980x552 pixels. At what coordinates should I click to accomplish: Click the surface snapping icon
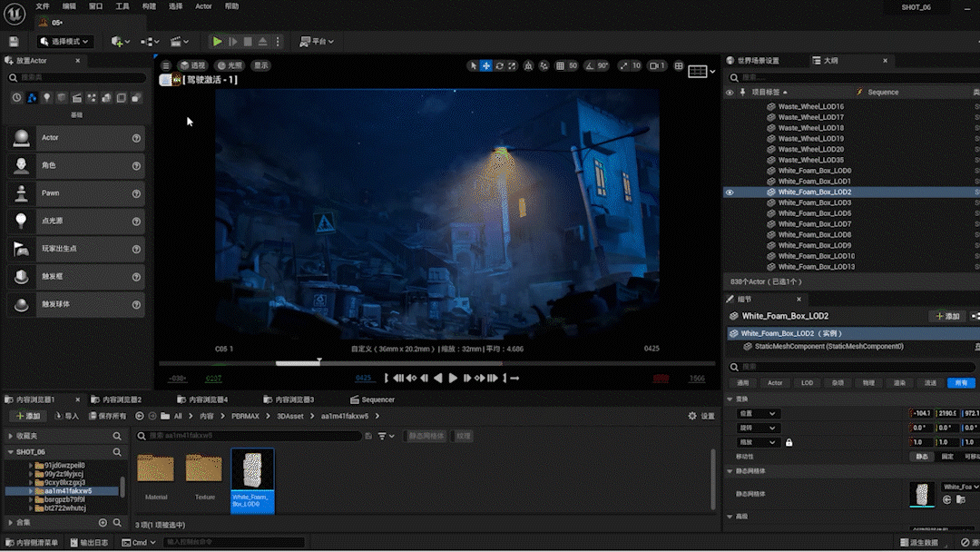point(544,65)
